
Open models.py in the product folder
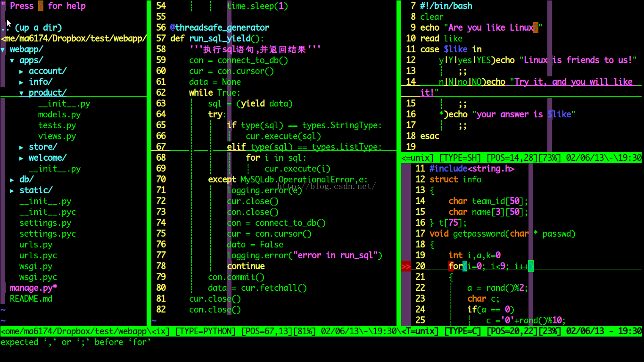(59, 115)
